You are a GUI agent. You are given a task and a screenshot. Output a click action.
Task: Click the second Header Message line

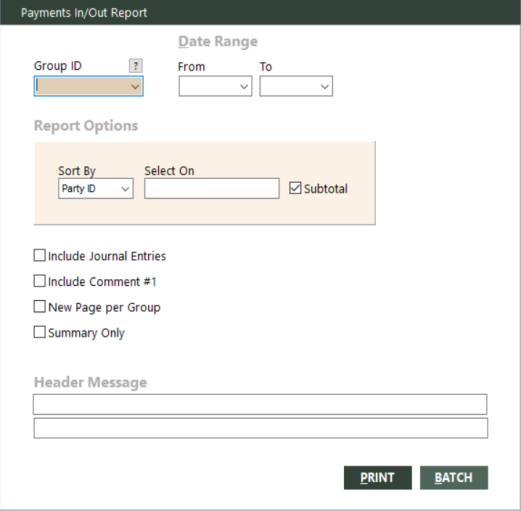[261, 428]
